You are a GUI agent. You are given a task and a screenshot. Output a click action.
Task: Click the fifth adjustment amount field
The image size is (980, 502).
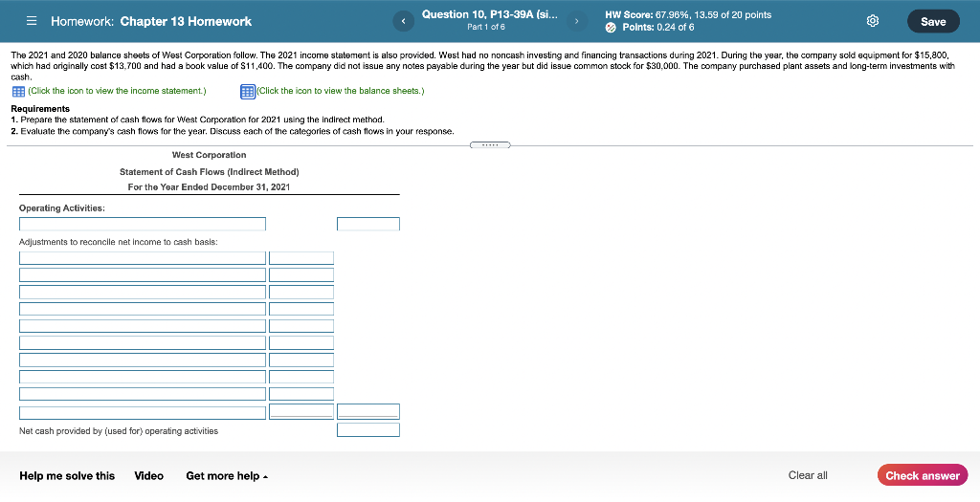click(301, 326)
